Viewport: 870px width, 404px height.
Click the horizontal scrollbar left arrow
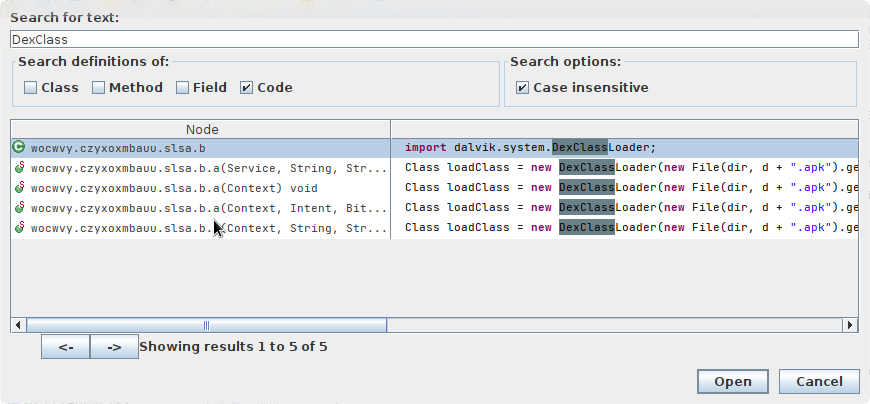pos(18,325)
